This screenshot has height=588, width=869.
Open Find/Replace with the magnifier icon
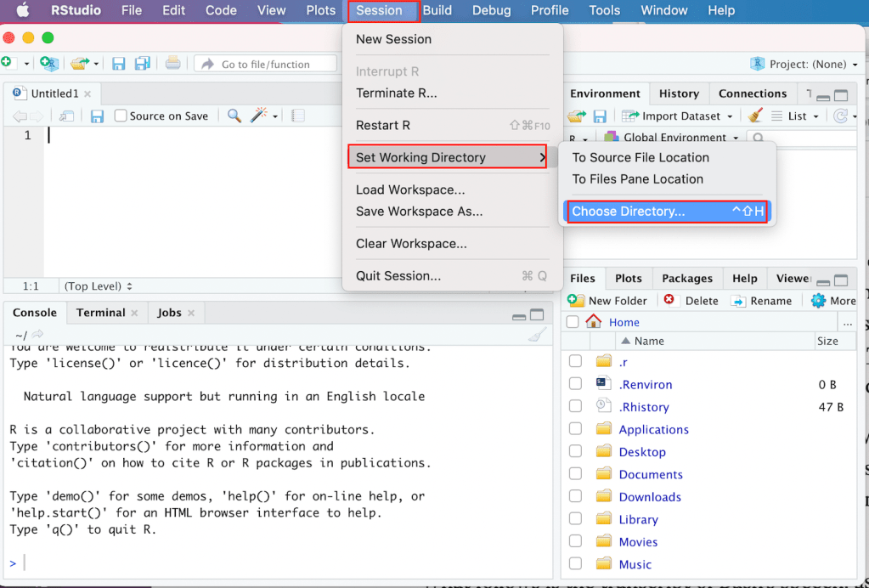point(234,116)
